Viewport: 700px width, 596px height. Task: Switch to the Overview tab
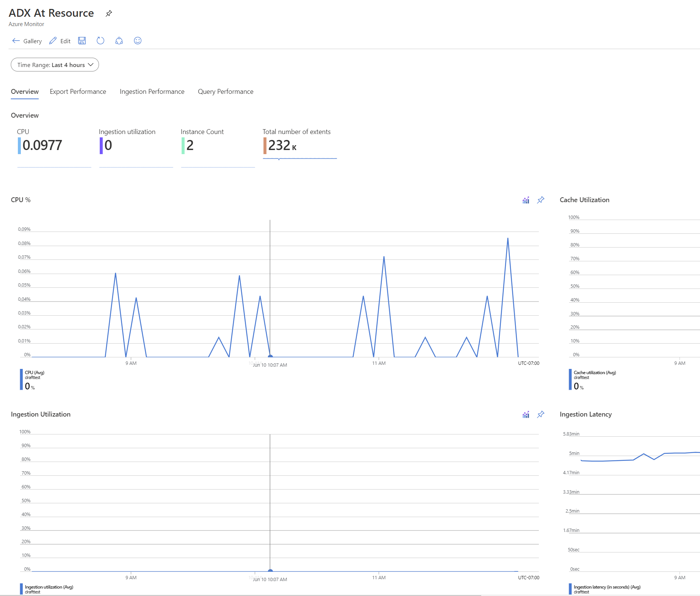pyautogui.click(x=25, y=92)
